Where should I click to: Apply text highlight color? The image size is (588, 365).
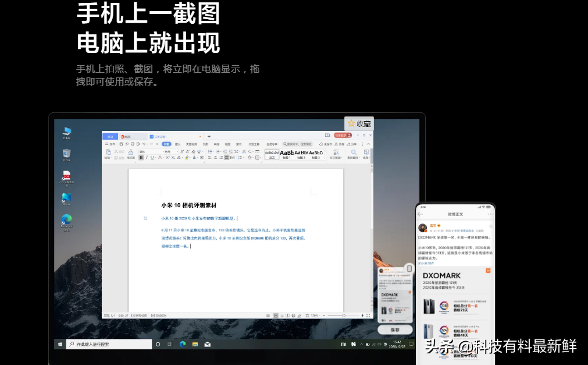(x=187, y=157)
